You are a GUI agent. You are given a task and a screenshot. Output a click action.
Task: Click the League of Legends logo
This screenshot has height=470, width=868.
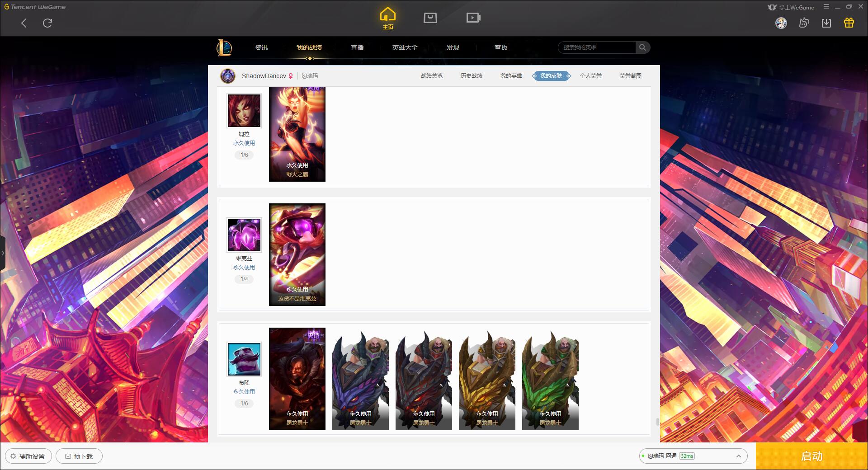point(224,47)
